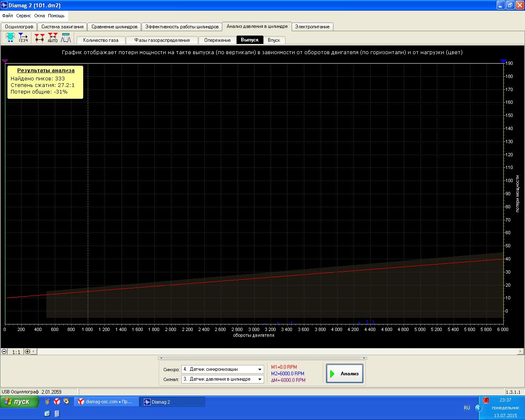Switch to the Осциллограф tab
This screenshot has height=420, width=525.
coord(19,27)
